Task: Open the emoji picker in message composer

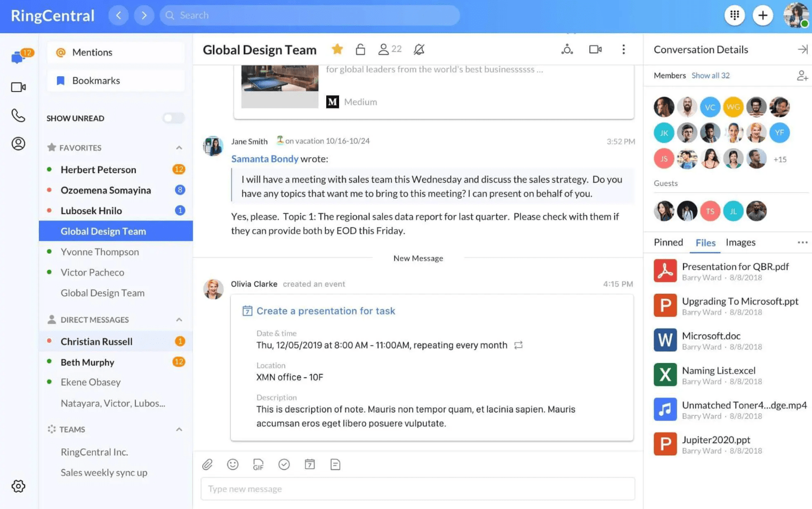Action: pos(232,464)
